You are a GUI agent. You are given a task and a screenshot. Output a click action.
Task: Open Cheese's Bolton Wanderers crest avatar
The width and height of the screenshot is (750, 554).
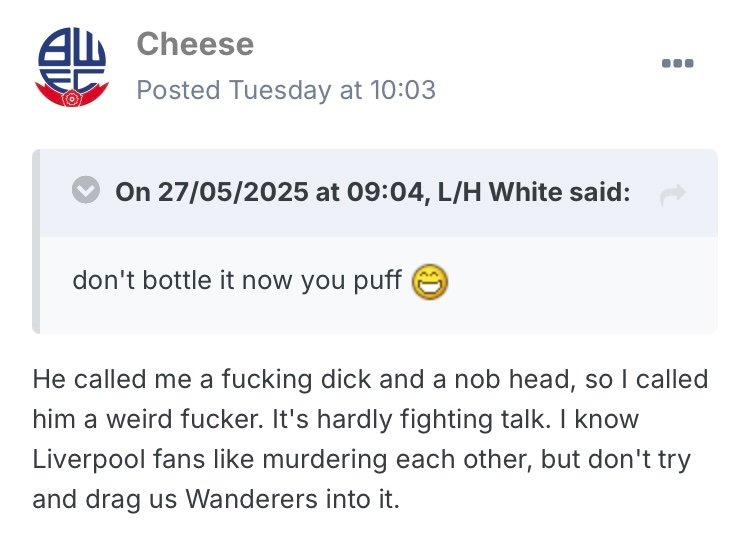tap(70, 67)
